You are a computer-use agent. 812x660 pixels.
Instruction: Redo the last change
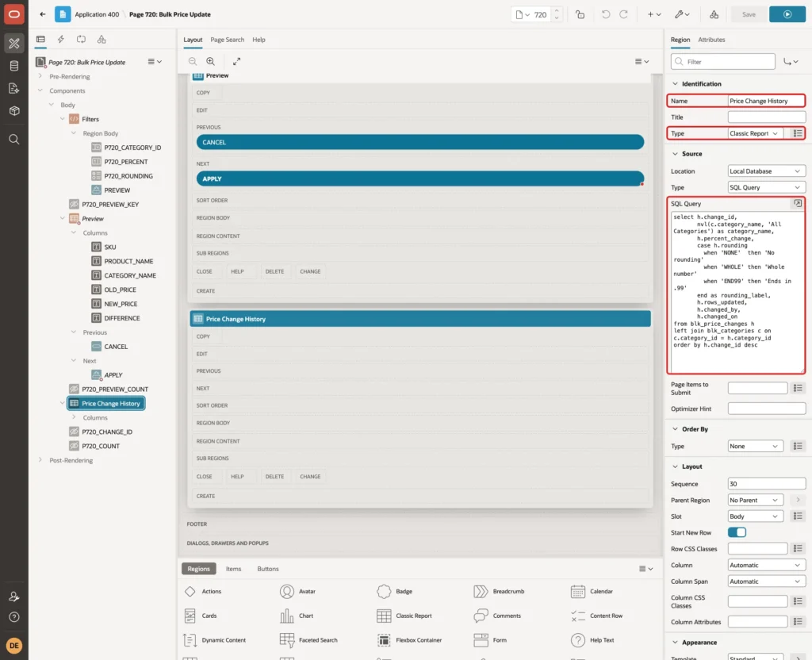click(623, 14)
